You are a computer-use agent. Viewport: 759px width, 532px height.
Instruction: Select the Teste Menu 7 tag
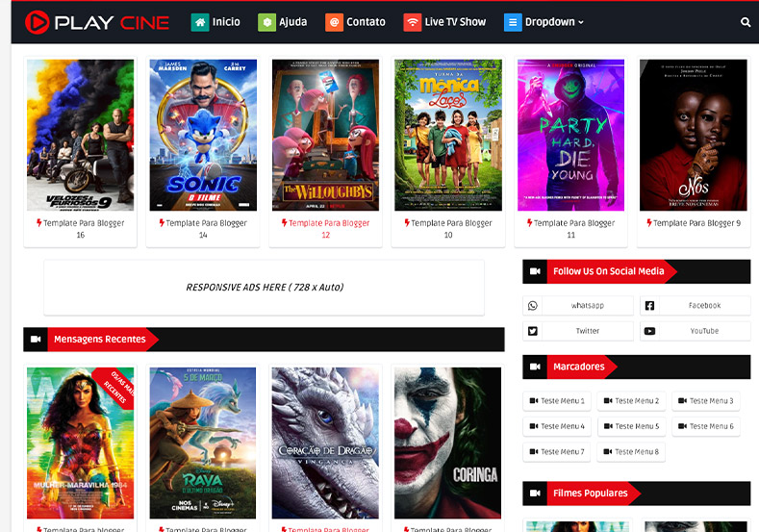coord(557,451)
